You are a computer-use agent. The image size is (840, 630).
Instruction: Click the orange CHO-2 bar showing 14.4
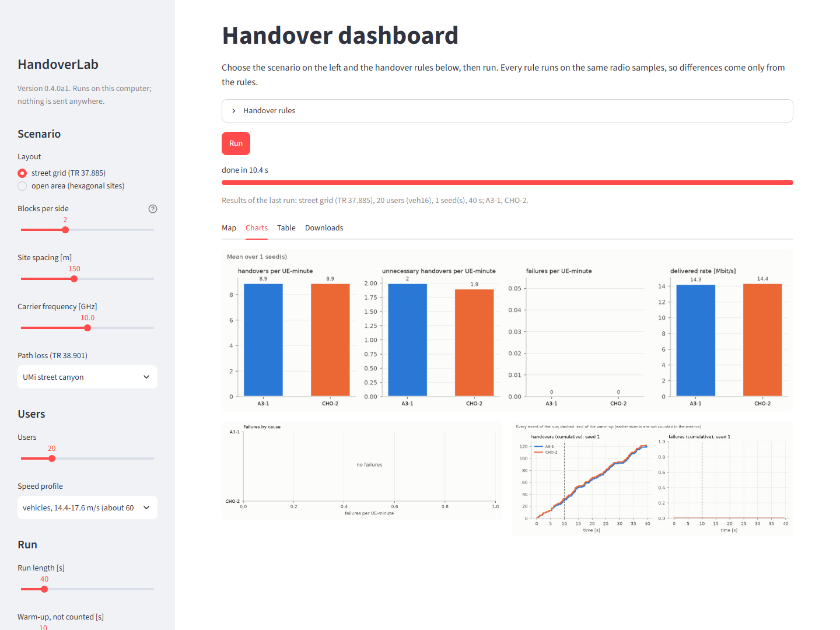pos(762,340)
